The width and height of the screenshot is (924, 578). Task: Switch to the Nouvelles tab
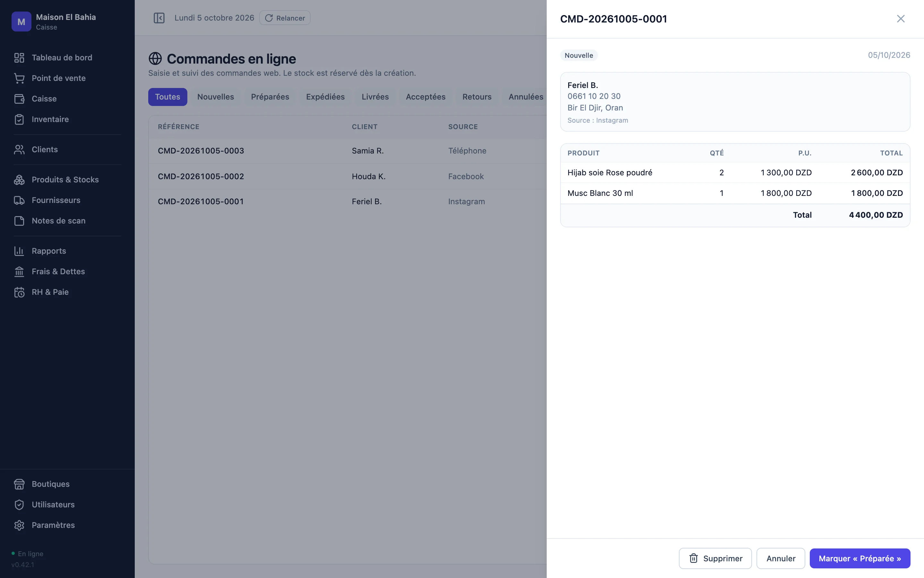click(x=215, y=97)
